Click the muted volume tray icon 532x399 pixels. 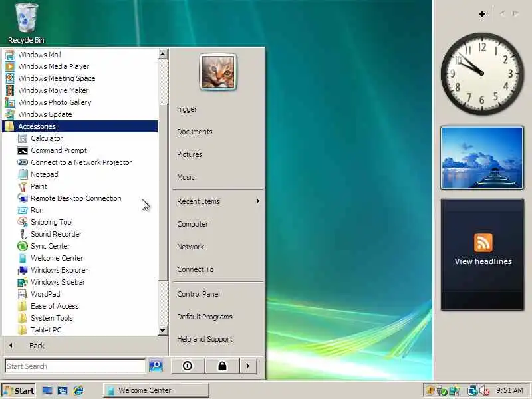484,390
